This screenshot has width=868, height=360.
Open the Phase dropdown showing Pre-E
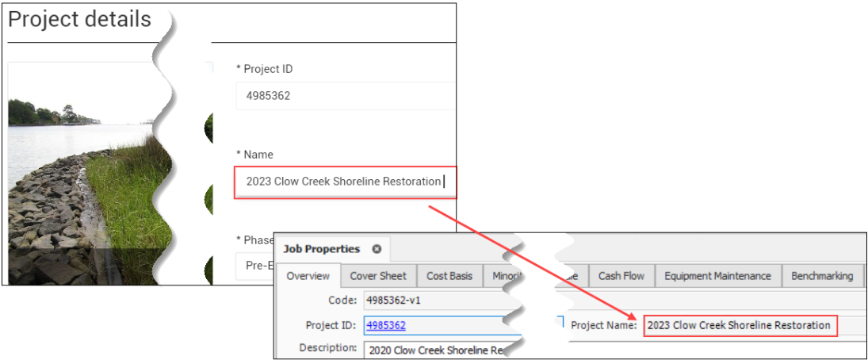(x=255, y=266)
